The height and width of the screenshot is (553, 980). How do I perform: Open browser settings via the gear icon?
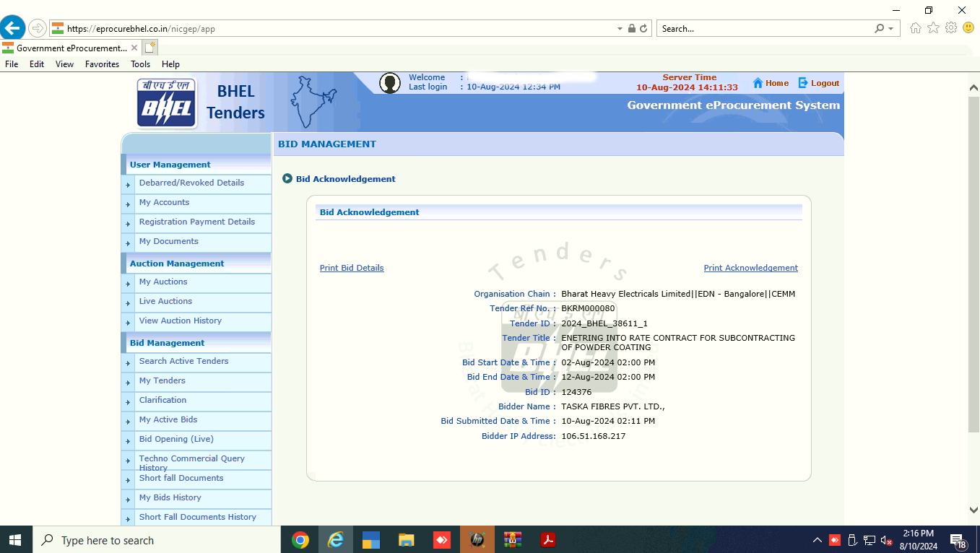pyautogui.click(x=951, y=28)
